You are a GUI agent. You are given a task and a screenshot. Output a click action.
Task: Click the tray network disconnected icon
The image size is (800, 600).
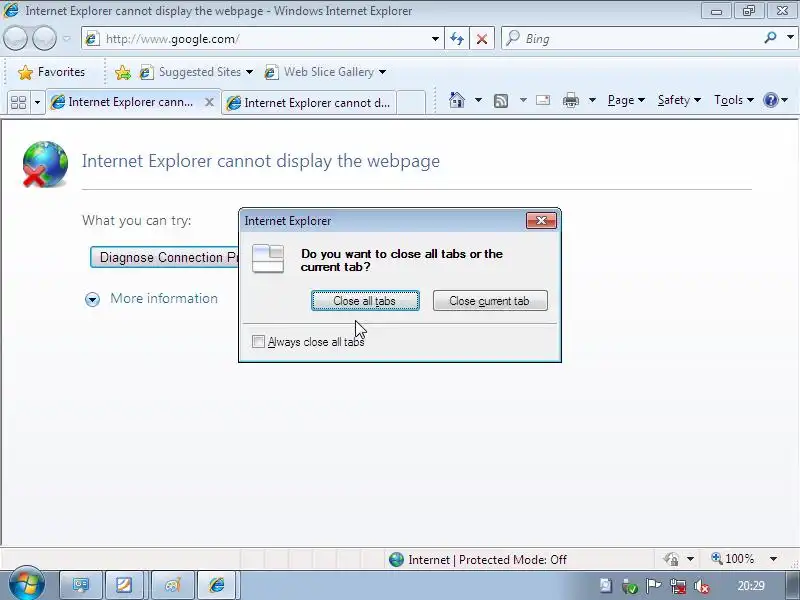pos(678,587)
